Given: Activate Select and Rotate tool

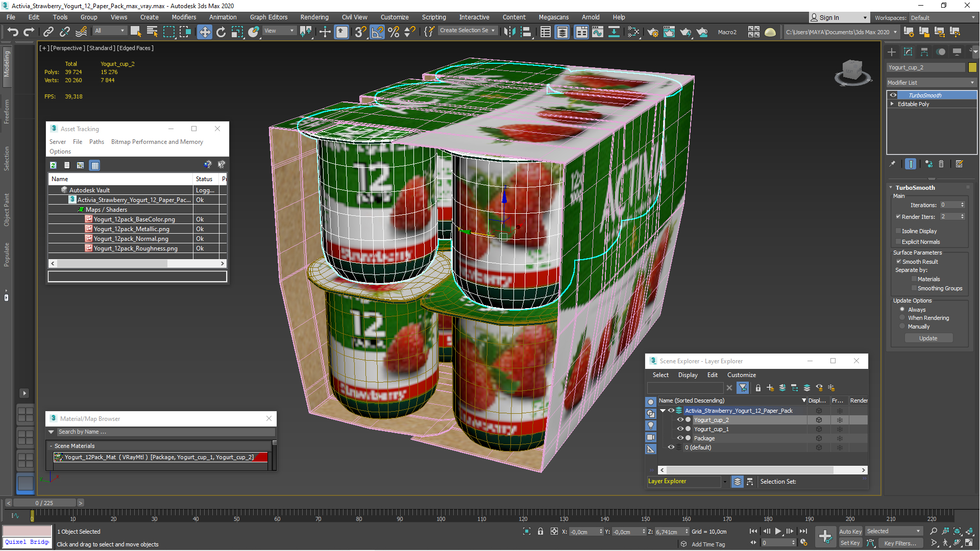Looking at the screenshot, I should 220,32.
